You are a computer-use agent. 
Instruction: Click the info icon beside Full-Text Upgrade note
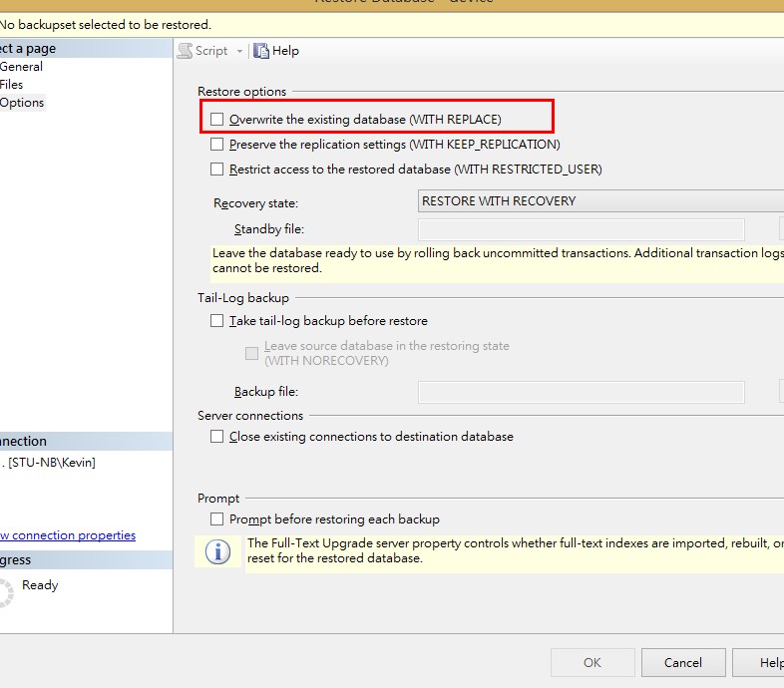click(217, 551)
